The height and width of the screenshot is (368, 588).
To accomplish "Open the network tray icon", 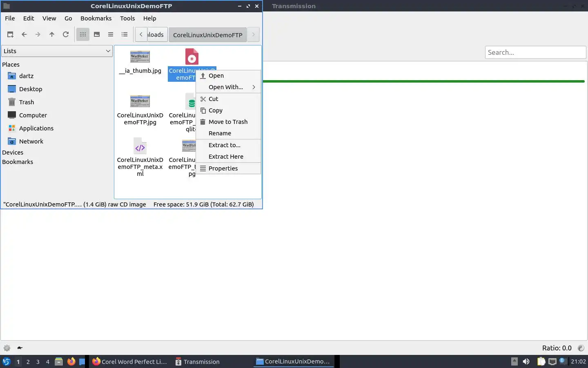I will click(x=552, y=361).
